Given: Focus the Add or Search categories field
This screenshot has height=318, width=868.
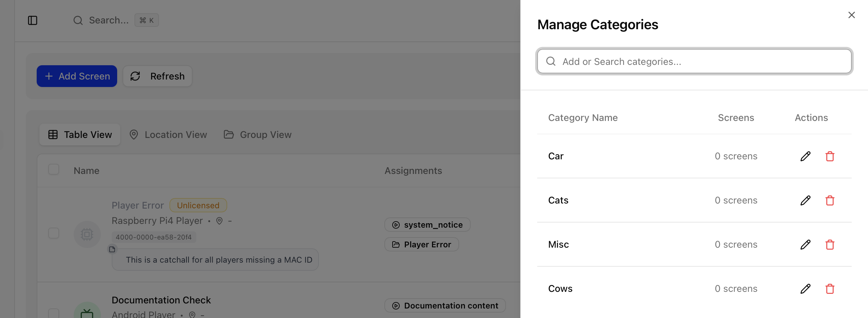Looking at the screenshot, I should coord(694,61).
